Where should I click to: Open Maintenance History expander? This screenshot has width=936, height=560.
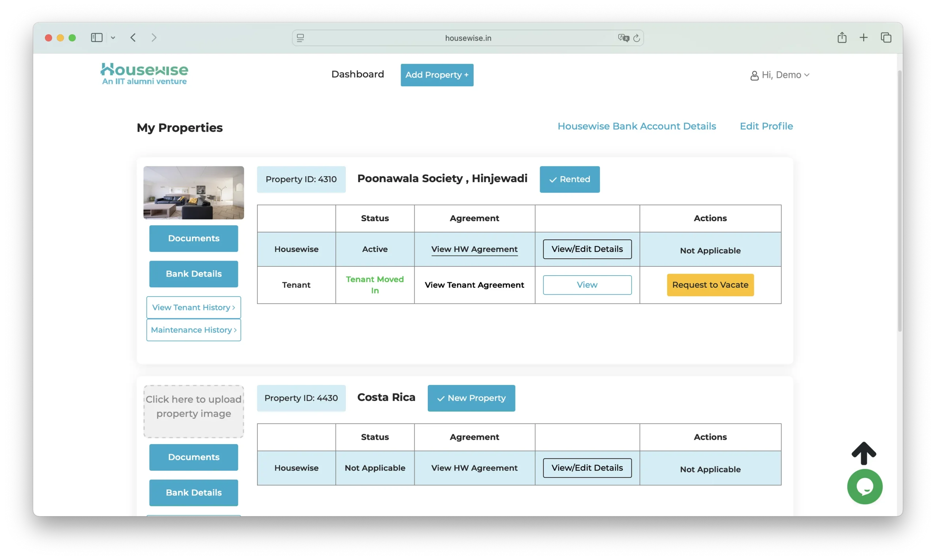click(194, 330)
